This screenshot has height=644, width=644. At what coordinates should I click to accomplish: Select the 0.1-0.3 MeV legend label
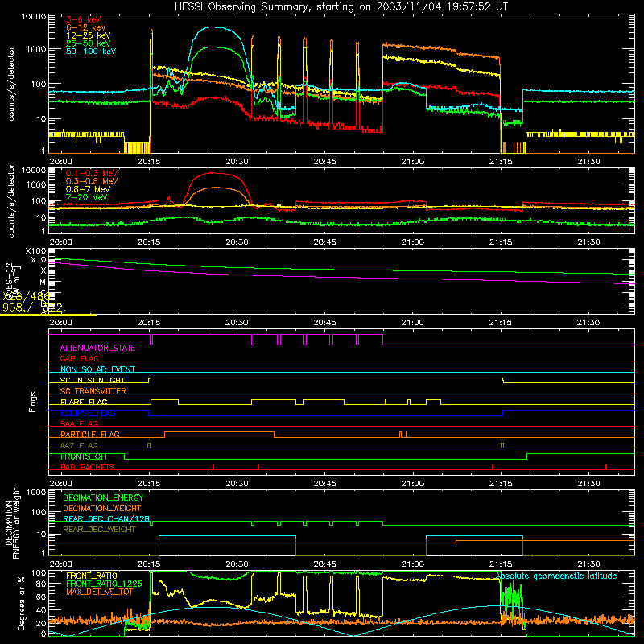[92, 173]
